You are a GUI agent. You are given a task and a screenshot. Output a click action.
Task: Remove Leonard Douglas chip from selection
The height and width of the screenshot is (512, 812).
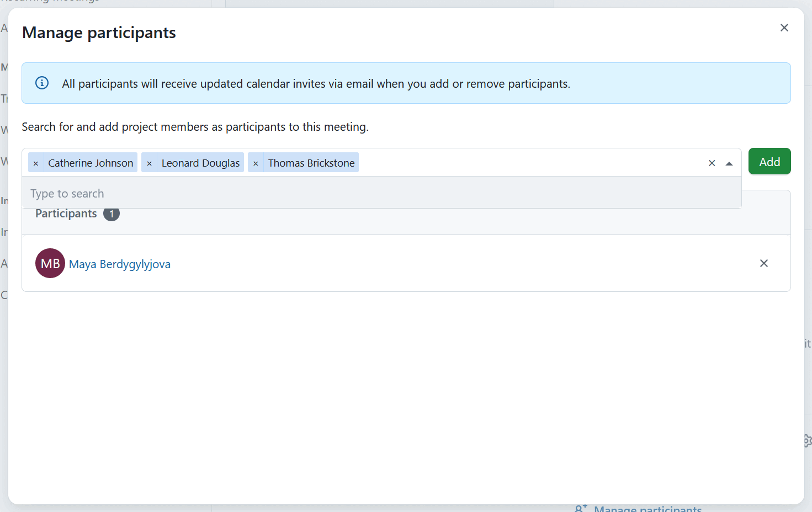149,163
